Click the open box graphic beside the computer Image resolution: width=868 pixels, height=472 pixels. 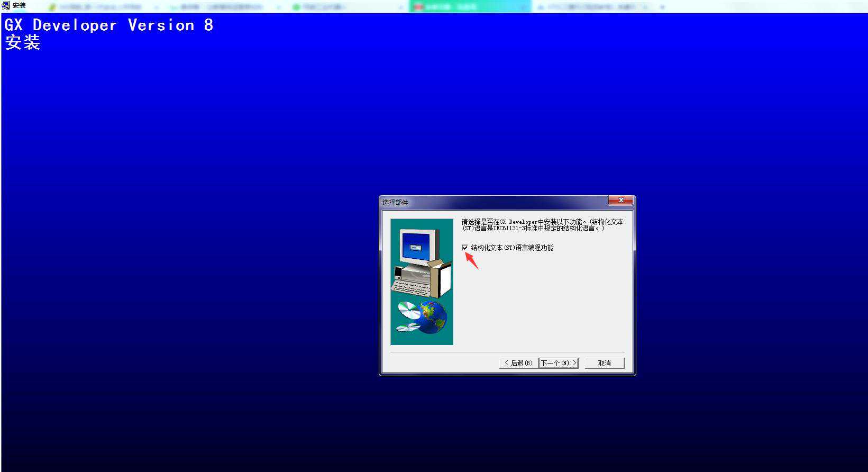[x=441, y=278]
